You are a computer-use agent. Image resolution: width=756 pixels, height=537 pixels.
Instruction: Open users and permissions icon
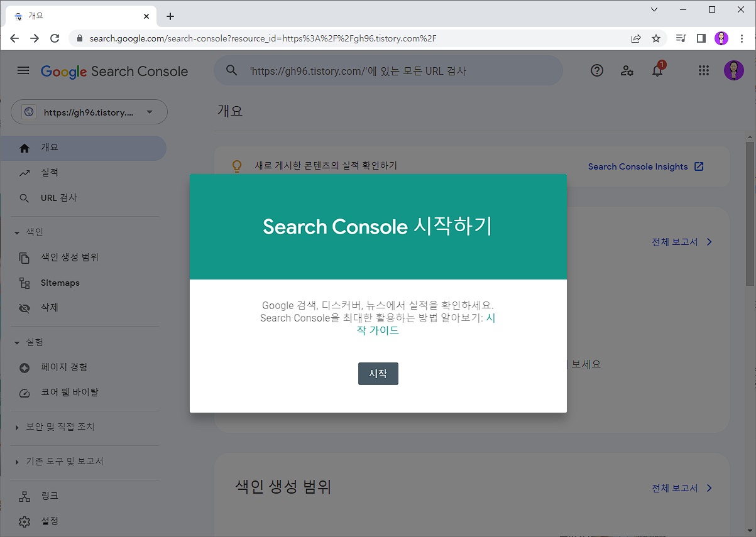[x=627, y=71]
